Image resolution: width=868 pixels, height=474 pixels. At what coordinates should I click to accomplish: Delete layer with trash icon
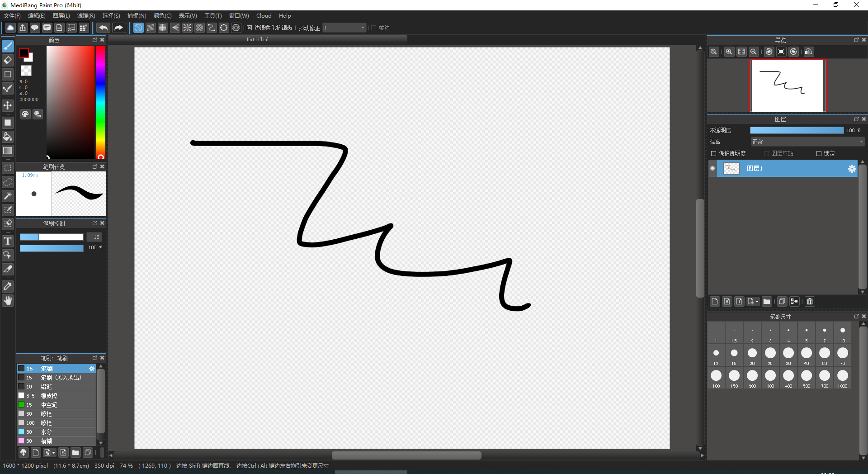[810, 301]
